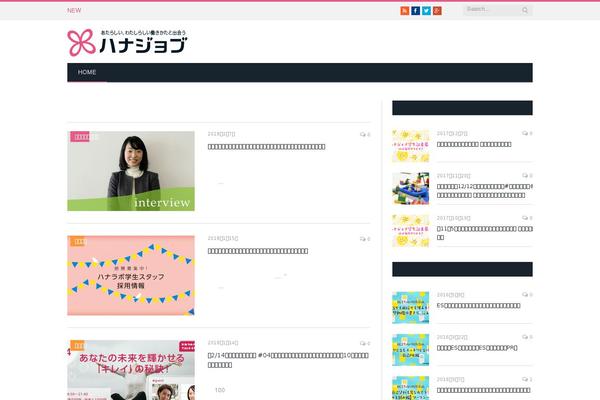Click the pink category tag on interview image
The width and height of the screenshot is (600, 400).
click(80, 137)
